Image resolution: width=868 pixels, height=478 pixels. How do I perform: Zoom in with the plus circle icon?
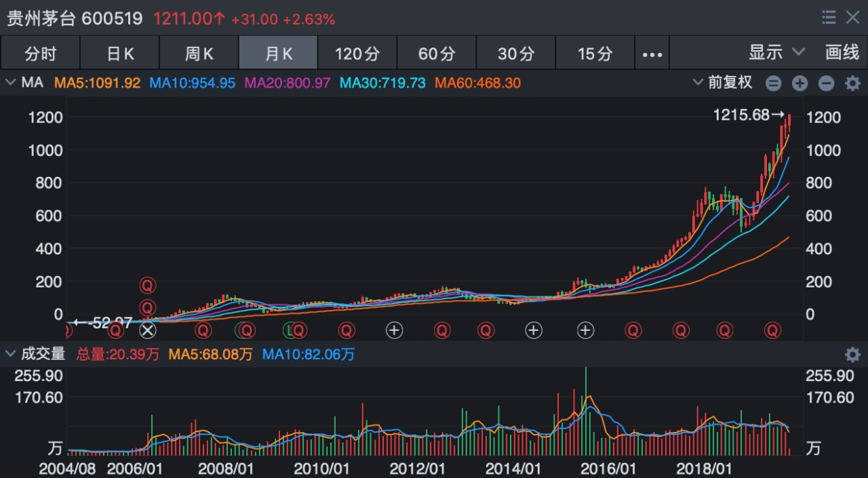click(800, 83)
